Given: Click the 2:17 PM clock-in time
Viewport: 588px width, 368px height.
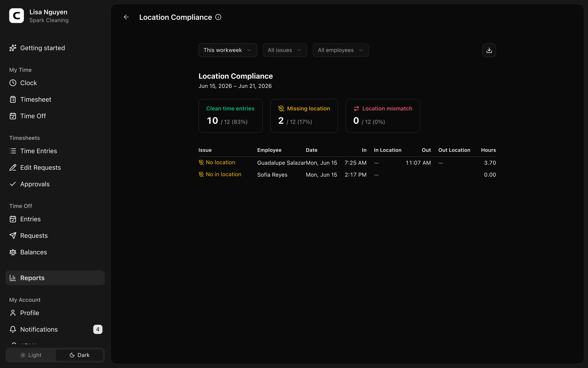Looking at the screenshot, I should click(356, 175).
